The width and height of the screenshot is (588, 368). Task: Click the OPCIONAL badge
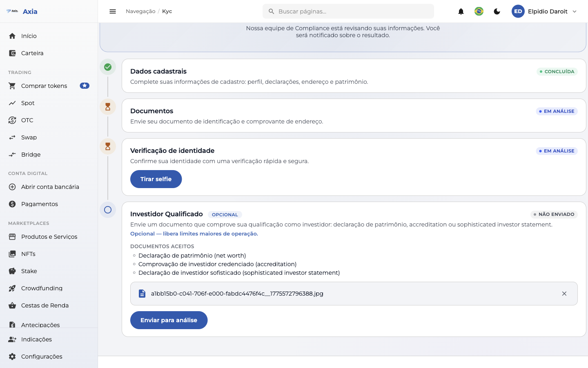[225, 215]
